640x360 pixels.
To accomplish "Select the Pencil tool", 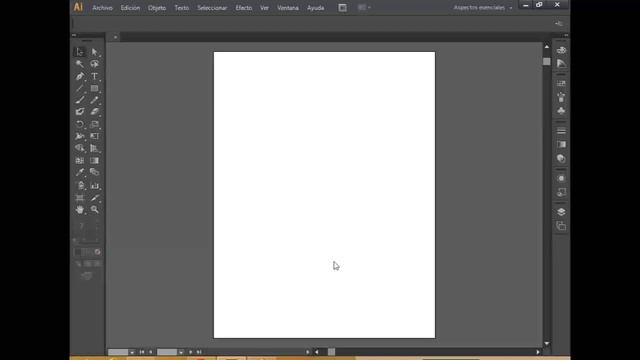I will (94, 100).
